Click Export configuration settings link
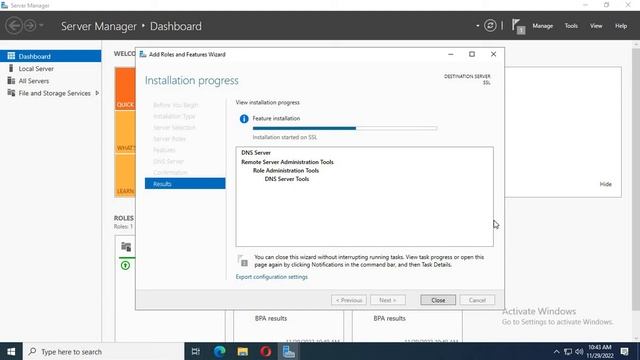The height and width of the screenshot is (360, 640). coord(272,277)
